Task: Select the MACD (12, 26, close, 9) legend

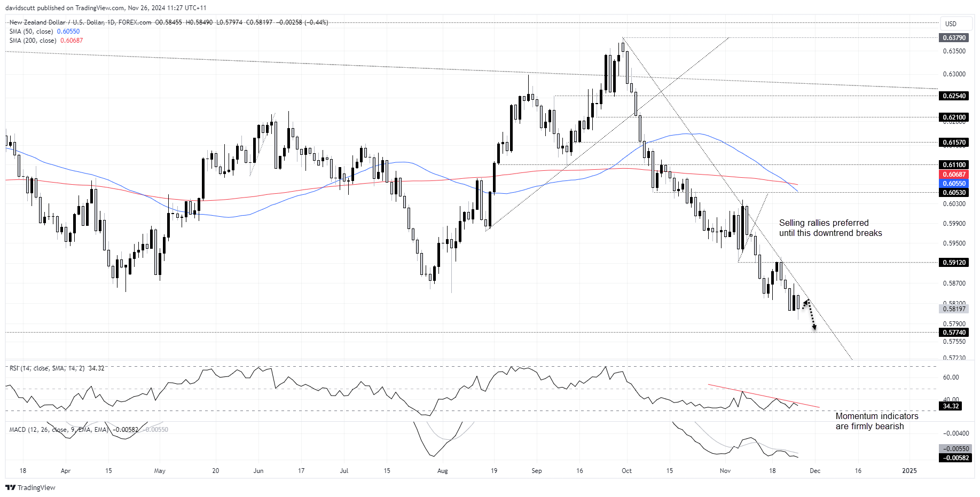Action: tap(59, 430)
